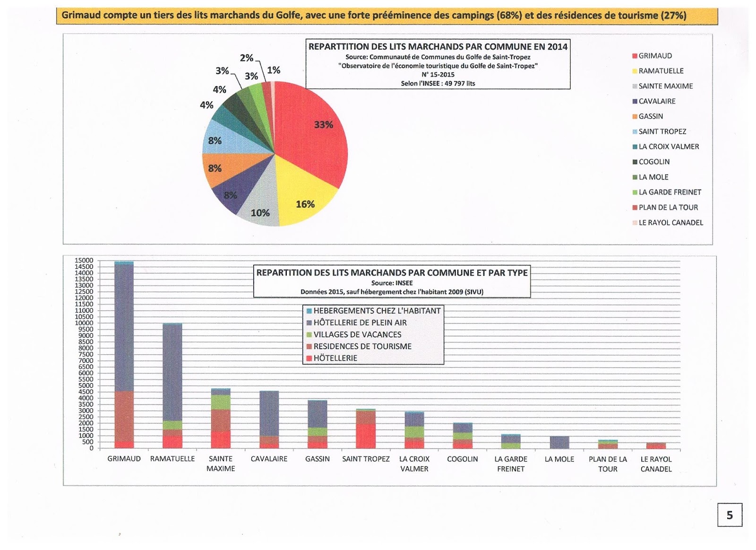
Task: Click the LA MOLE x-axis label
Action: pos(559,459)
